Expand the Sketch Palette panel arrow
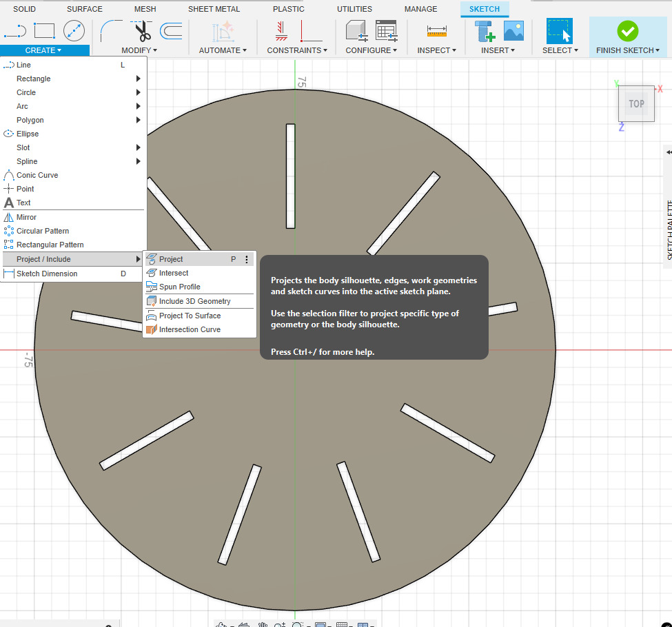Viewport: 672px width, 627px height. [669, 152]
